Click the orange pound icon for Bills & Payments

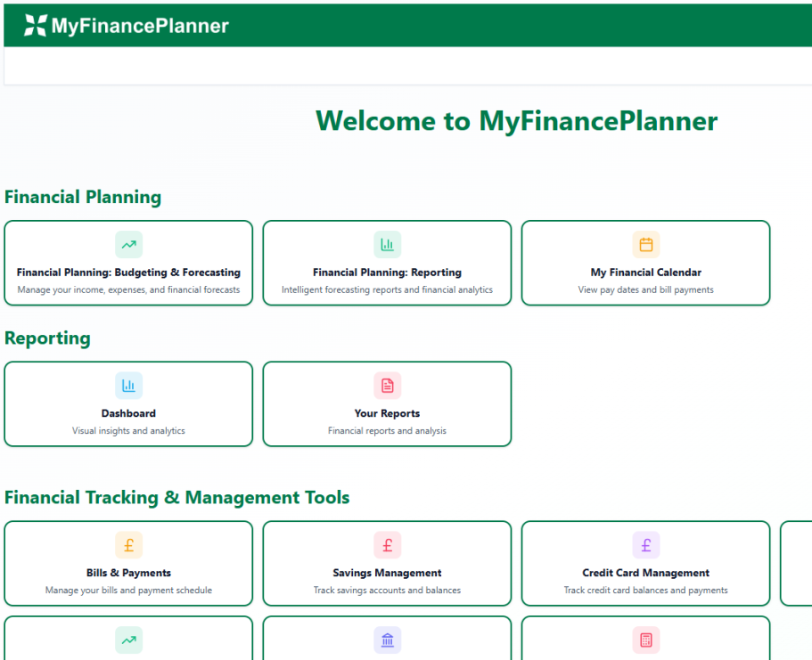tap(128, 545)
